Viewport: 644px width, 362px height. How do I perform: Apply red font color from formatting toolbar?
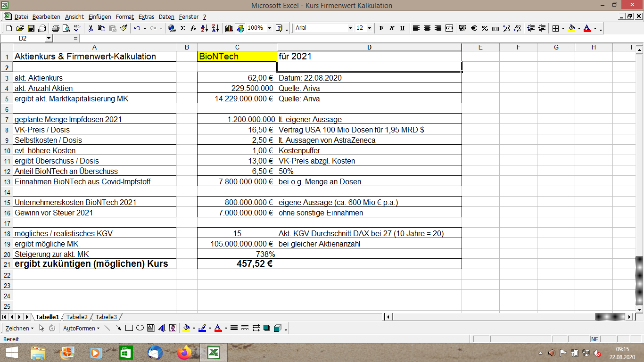pyautogui.click(x=587, y=28)
